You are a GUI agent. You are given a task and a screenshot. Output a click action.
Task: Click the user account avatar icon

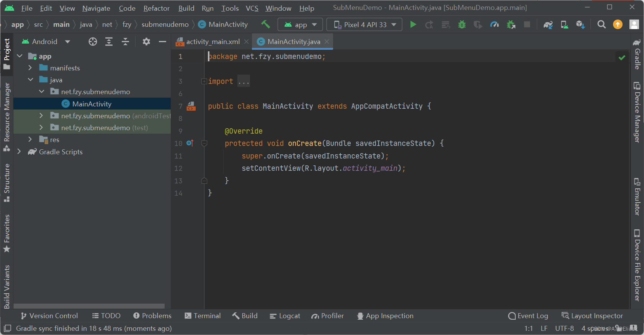click(x=634, y=25)
